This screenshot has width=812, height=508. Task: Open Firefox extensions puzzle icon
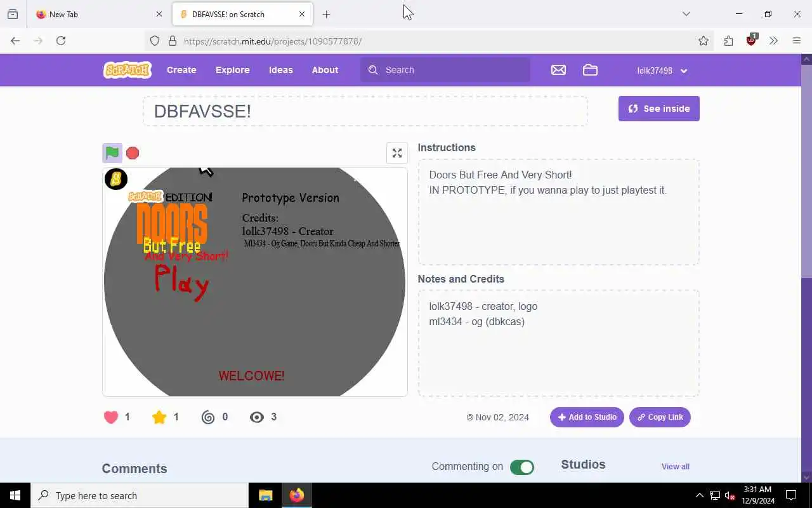tap(728, 41)
